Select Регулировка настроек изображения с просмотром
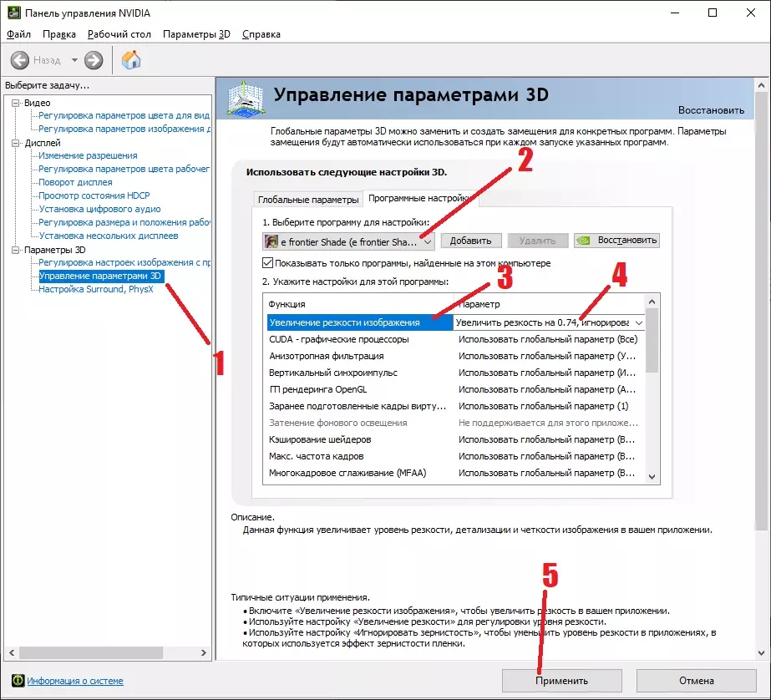The width and height of the screenshot is (771, 700). pyautogui.click(x=124, y=262)
